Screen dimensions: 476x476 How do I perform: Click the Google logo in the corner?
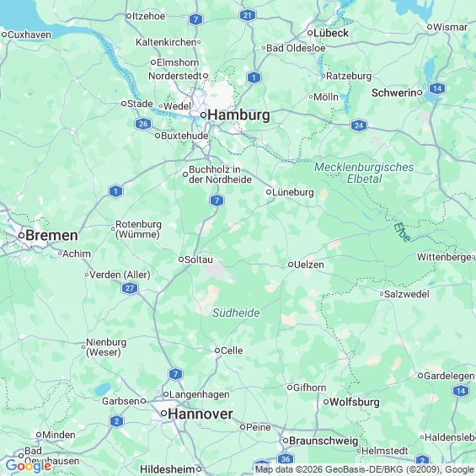pyautogui.click(x=29, y=466)
